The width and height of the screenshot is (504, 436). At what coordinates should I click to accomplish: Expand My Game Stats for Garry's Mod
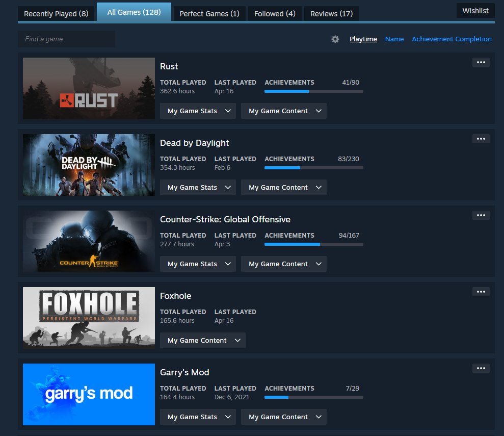tap(198, 417)
